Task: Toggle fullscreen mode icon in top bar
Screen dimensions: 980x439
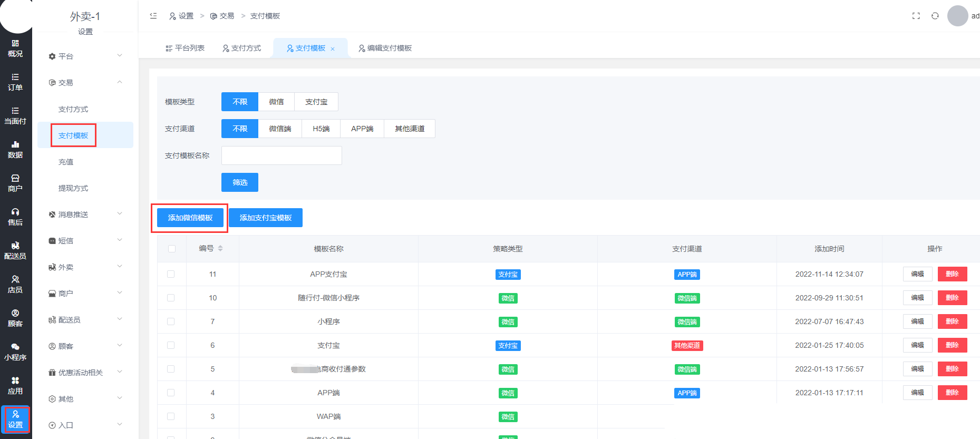Action: pyautogui.click(x=916, y=16)
